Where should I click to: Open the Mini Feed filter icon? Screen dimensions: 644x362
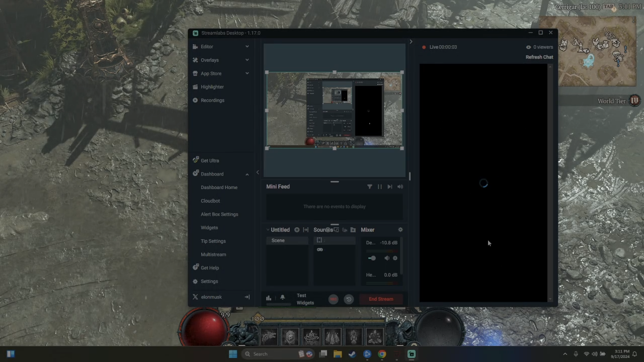pyautogui.click(x=370, y=187)
